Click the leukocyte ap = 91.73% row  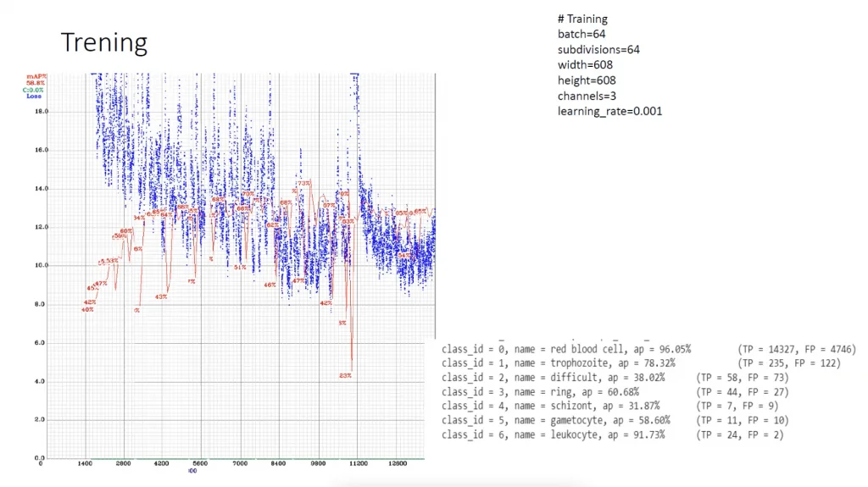pyautogui.click(x=613, y=435)
